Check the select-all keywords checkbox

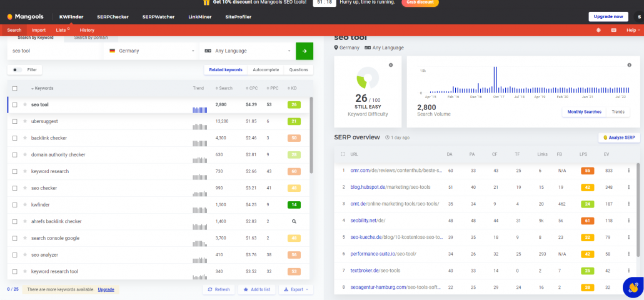pos(15,88)
